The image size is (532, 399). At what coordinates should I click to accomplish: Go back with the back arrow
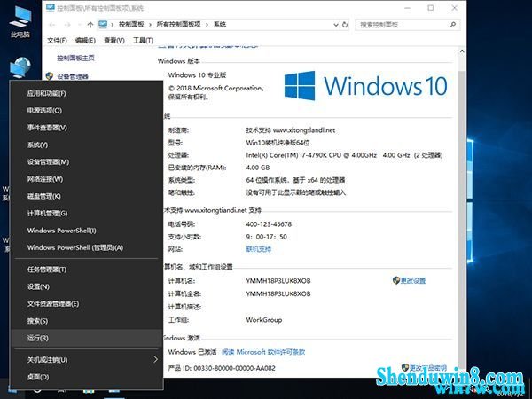coord(52,25)
